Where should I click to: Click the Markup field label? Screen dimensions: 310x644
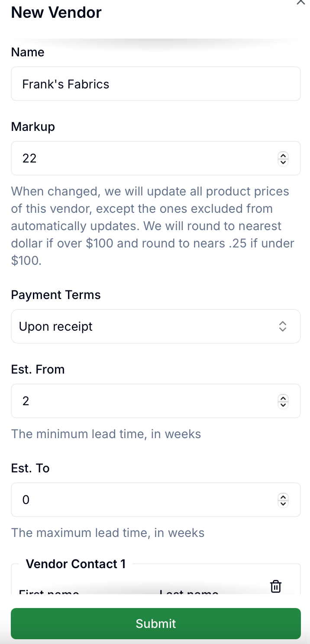pyautogui.click(x=33, y=127)
